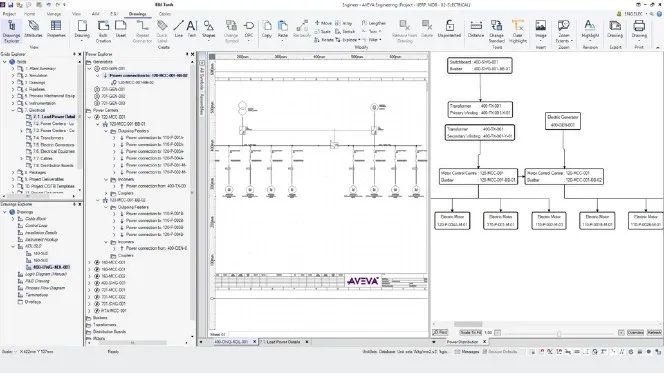
Task: Select the Text tool
Action: pyautogui.click(x=192, y=29)
